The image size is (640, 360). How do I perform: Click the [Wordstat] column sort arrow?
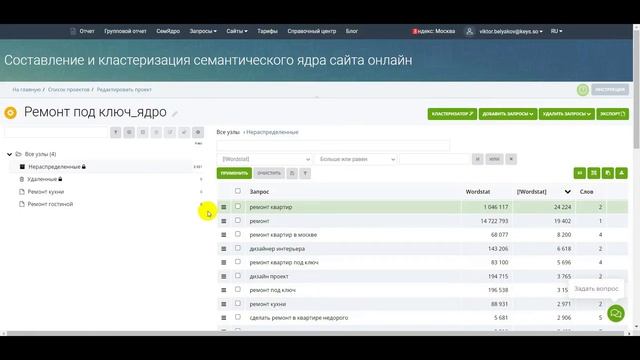click(x=567, y=192)
